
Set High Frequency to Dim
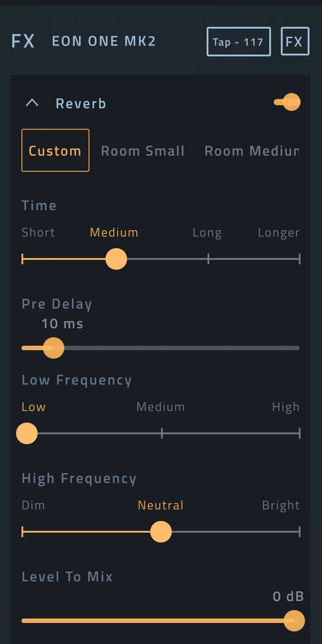(33, 505)
